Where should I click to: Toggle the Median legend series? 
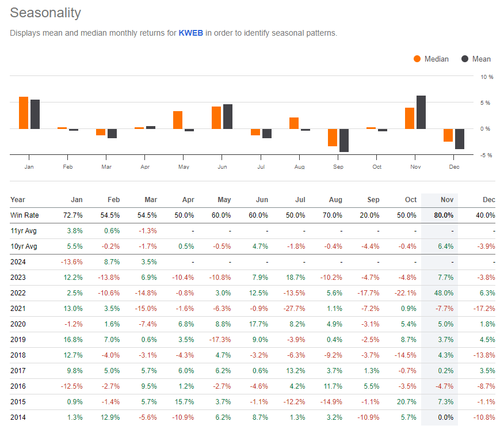tap(431, 59)
